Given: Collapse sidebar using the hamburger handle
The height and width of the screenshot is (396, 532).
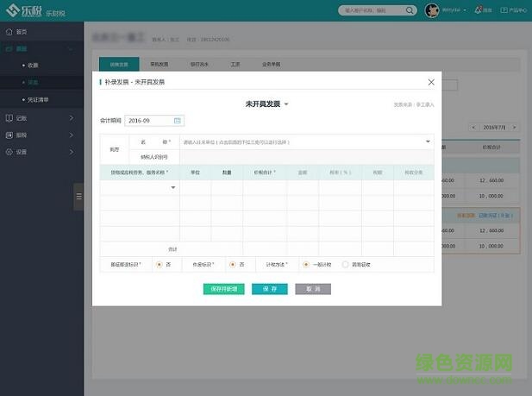Looking at the screenshot, I should [78, 197].
